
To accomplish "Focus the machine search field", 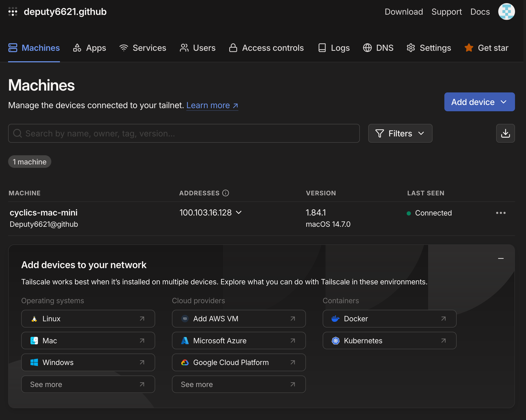I will (x=184, y=133).
